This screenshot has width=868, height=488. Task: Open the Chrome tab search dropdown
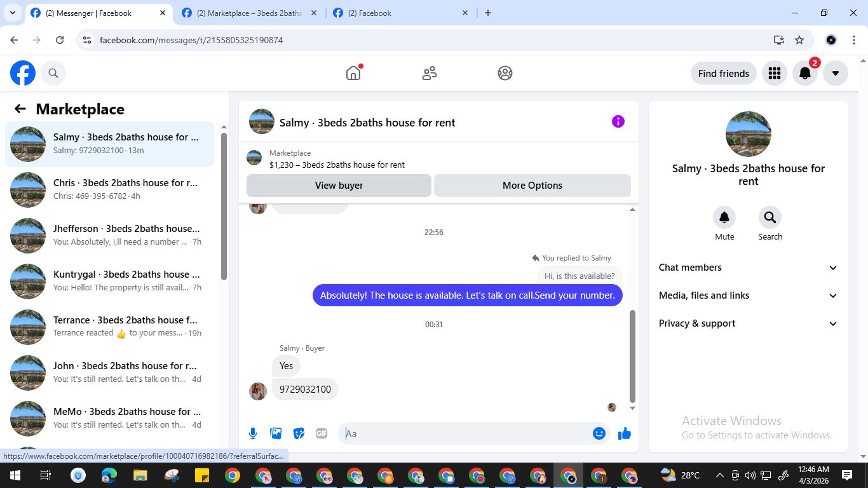13,13
